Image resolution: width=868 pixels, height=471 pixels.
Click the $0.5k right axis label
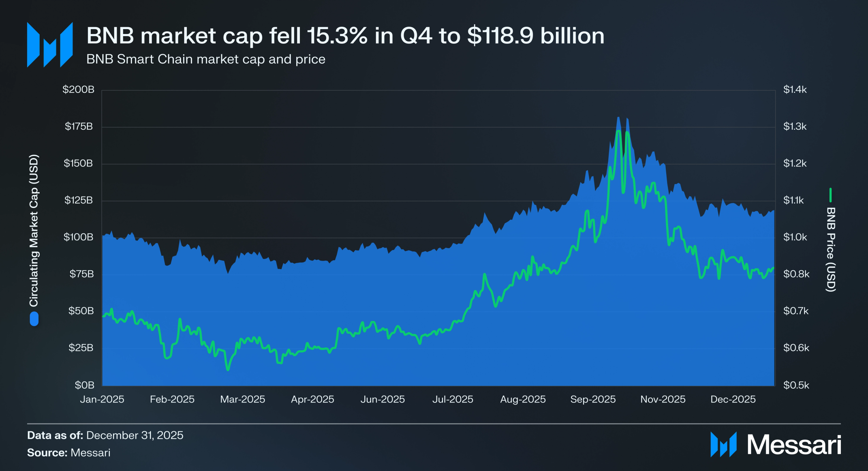(796, 385)
